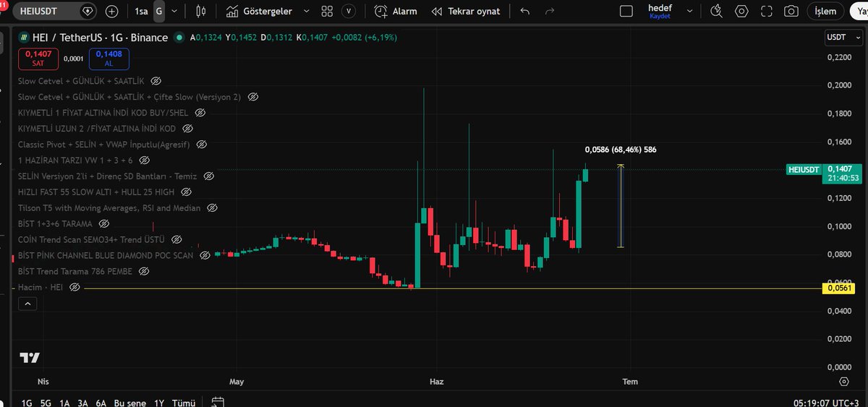Select the G daily interval
This screenshot has width=868, height=407.
point(158,12)
